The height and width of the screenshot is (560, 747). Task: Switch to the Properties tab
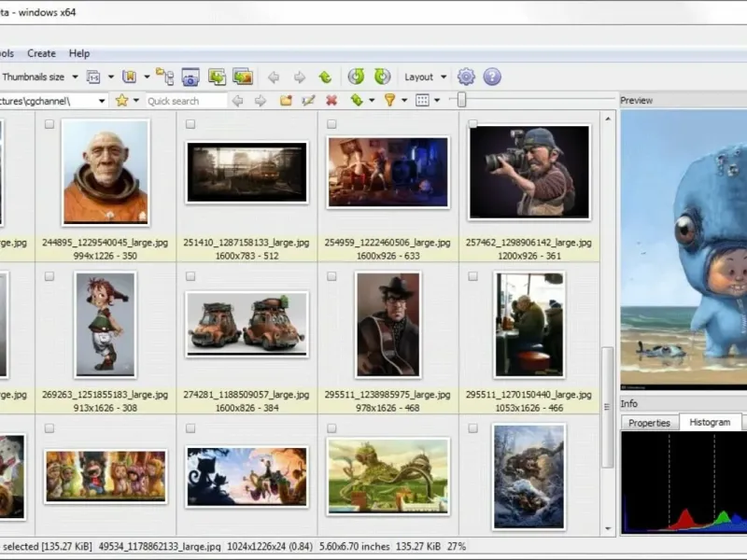[x=649, y=423]
